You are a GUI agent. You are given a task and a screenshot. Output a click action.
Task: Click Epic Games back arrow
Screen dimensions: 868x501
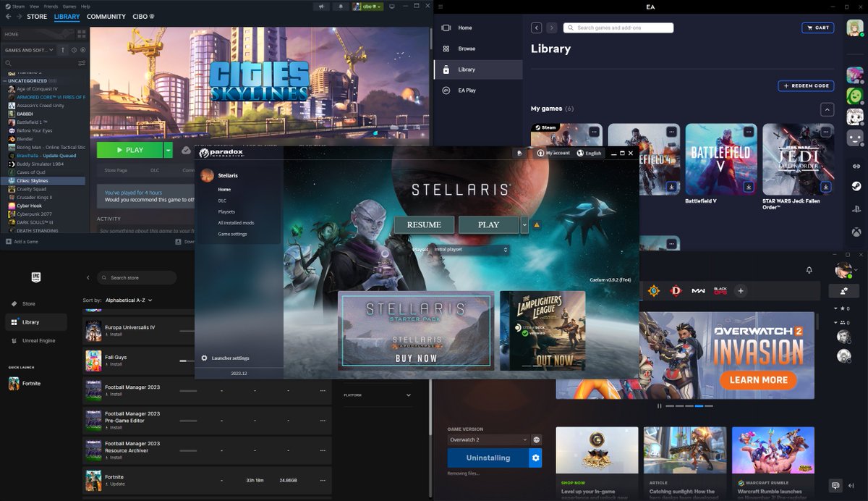tap(88, 277)
